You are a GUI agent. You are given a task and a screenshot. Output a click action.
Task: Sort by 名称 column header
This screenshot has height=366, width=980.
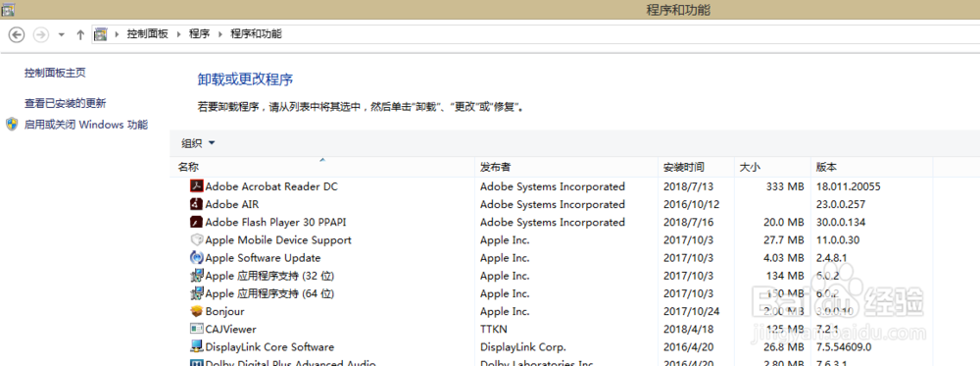pyautogui.click(x=322, y=168)
